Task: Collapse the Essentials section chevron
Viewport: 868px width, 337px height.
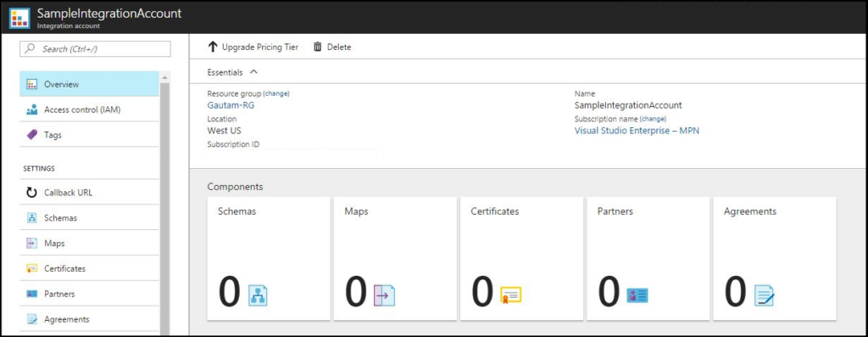Action: pos(253,72)
